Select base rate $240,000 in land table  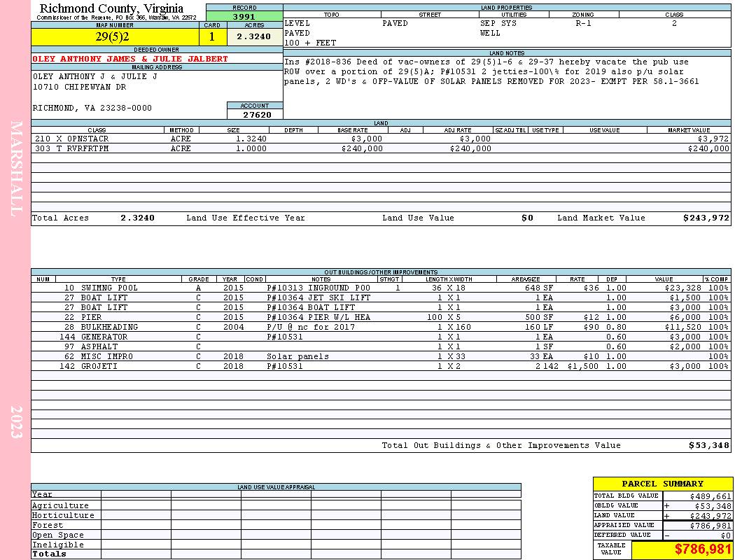pos(362,148)
